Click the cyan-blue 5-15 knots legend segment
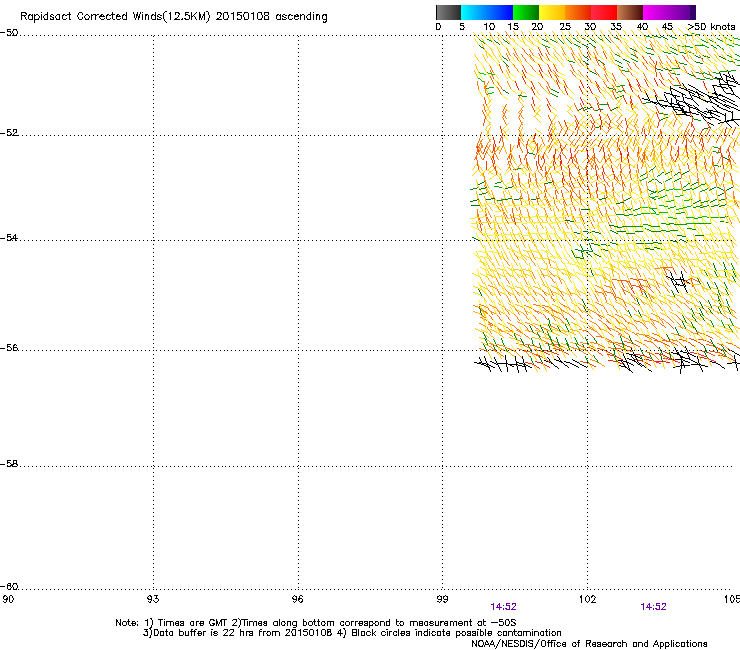This screenshot has height=650, width=740. [x=487, y=12]
